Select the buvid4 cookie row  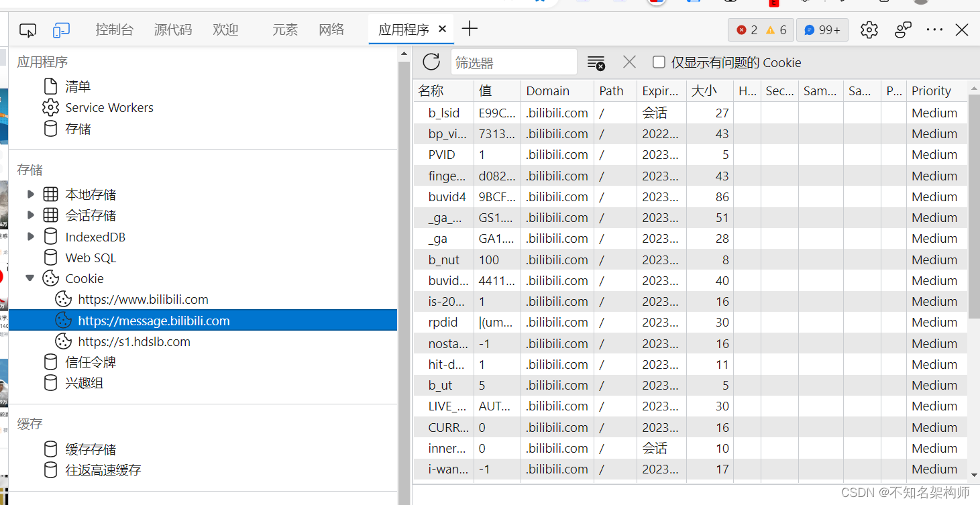coord(690,197)
